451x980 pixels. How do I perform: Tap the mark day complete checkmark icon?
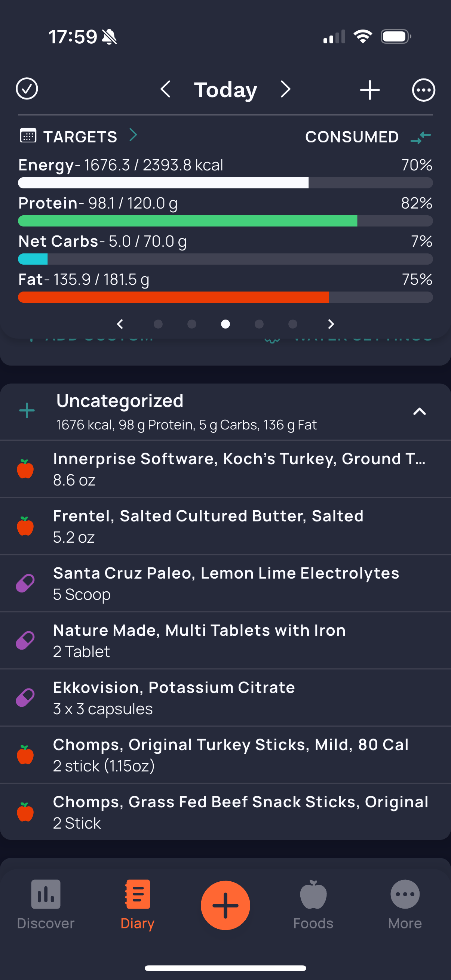[x=27, y=89]
